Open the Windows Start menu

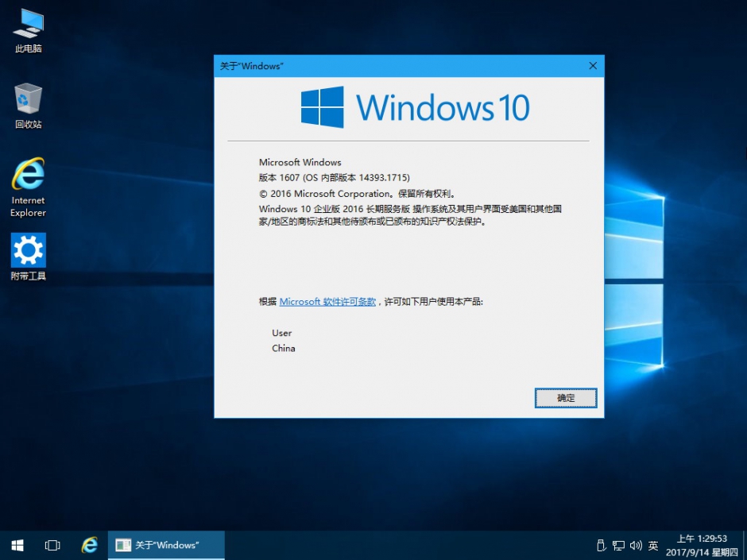point(17,545)
